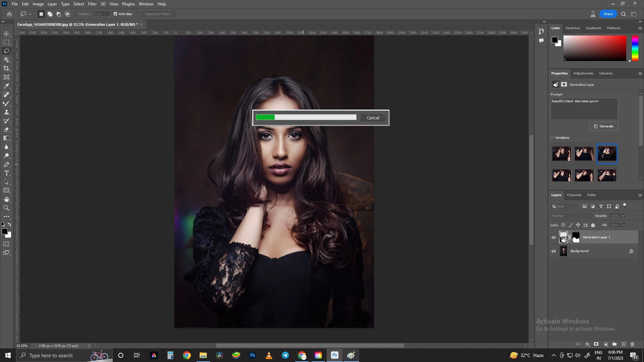Select the Eyedropper tool

(6, 86)
